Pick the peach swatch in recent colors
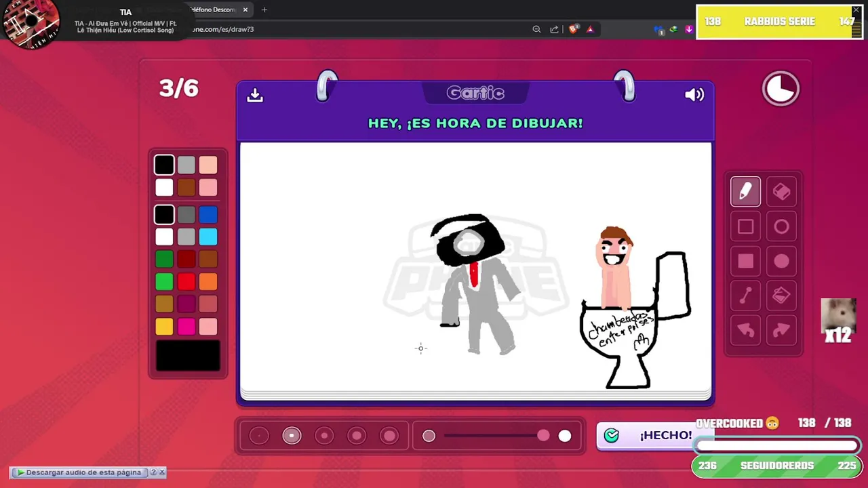 [x=208, y=165]
